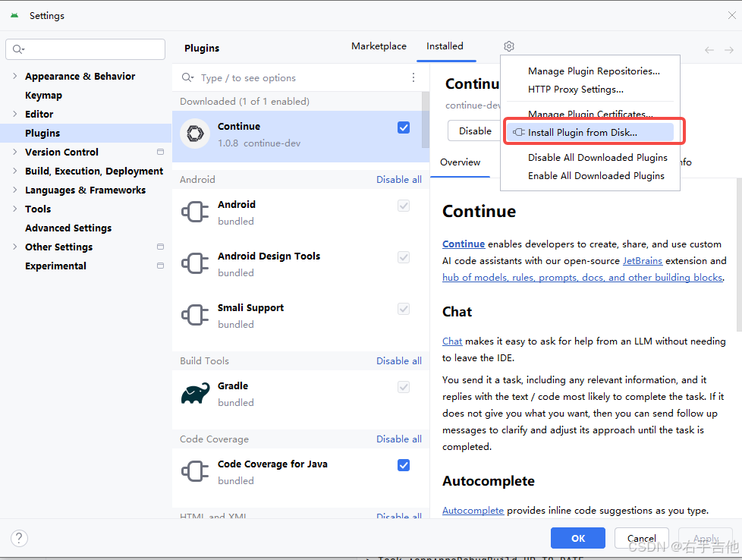Expand Languages & Frameworks node

click(x=14, y=190)
